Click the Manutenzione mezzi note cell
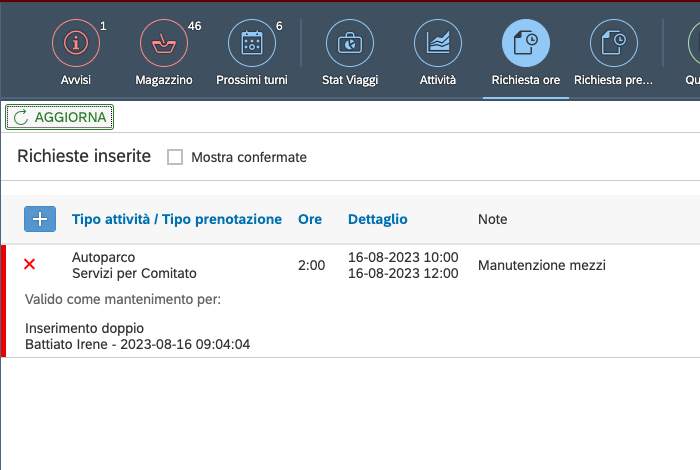 click(x=542, y=265)
